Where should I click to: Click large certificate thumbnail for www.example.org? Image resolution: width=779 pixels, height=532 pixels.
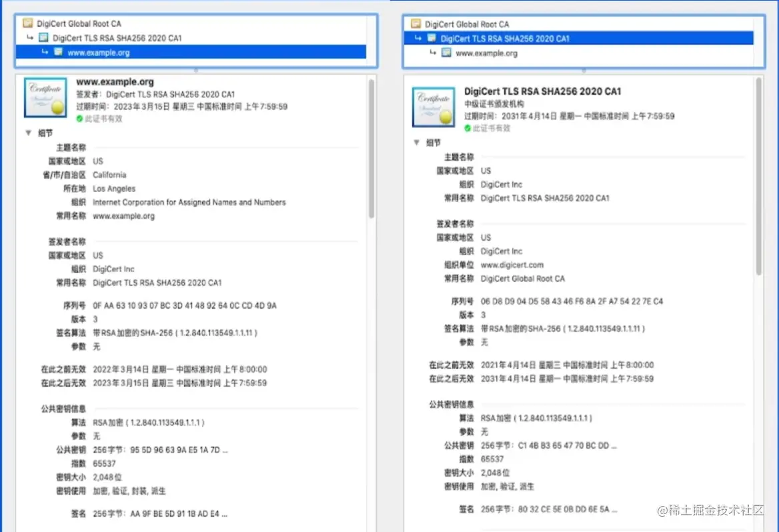(45, 97)
